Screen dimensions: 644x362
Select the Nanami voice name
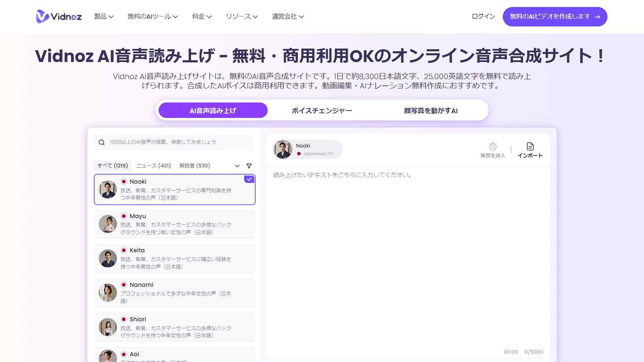pyautogui.click(x=141, y=285)
